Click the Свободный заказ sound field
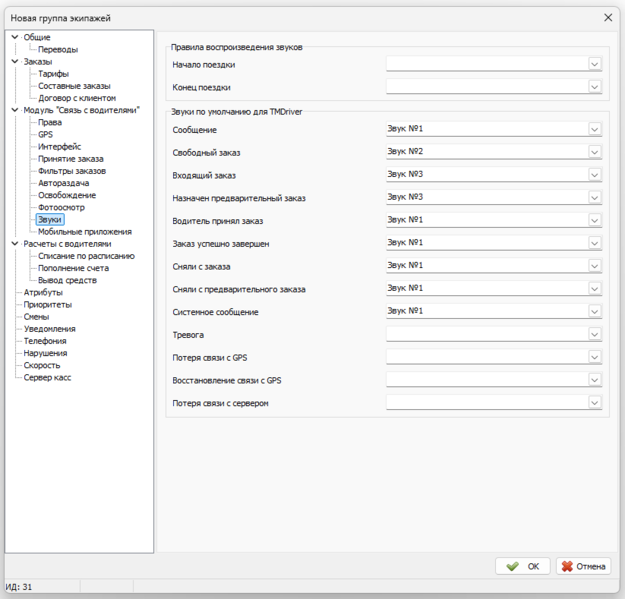Image resolution: width=625 pixels, height=599 pixels. [486, 152]
